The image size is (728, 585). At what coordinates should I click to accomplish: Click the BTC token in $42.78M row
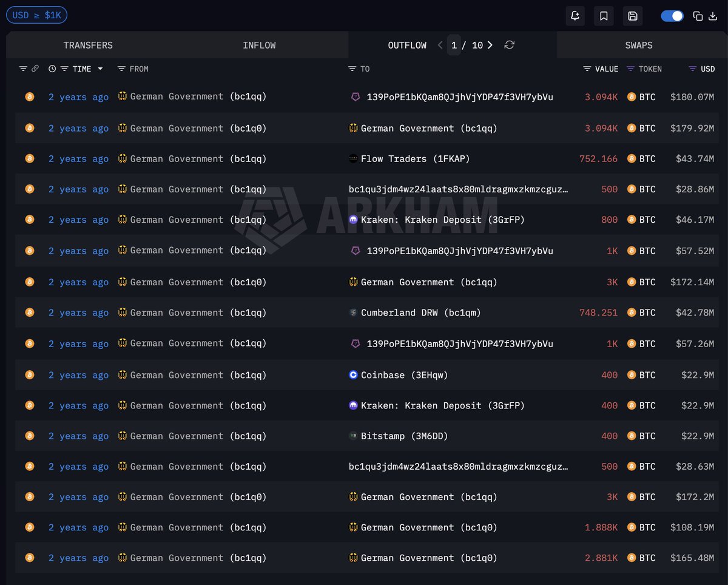pyautogui.click(x=647, y=313)
